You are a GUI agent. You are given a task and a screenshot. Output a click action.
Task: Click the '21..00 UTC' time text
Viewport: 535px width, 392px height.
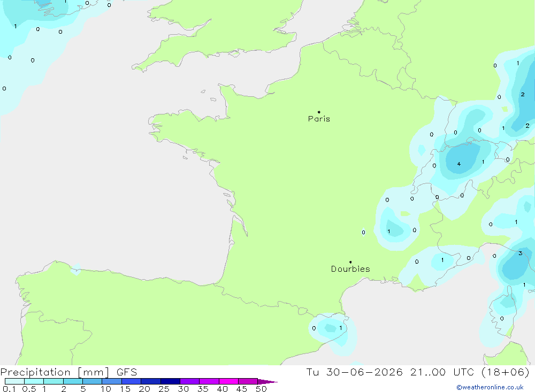point(442,372)
